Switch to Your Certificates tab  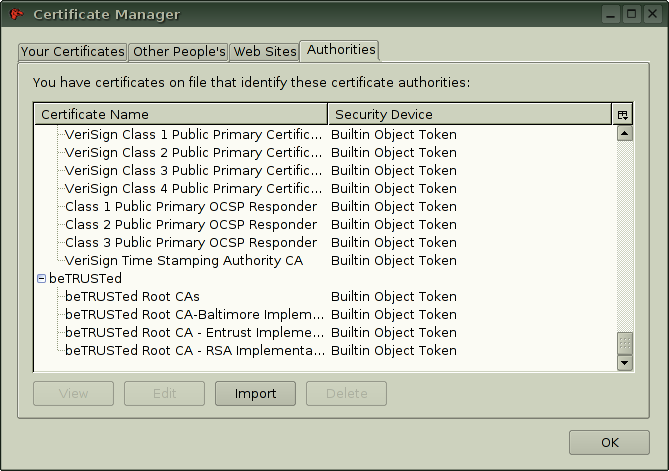73,52
